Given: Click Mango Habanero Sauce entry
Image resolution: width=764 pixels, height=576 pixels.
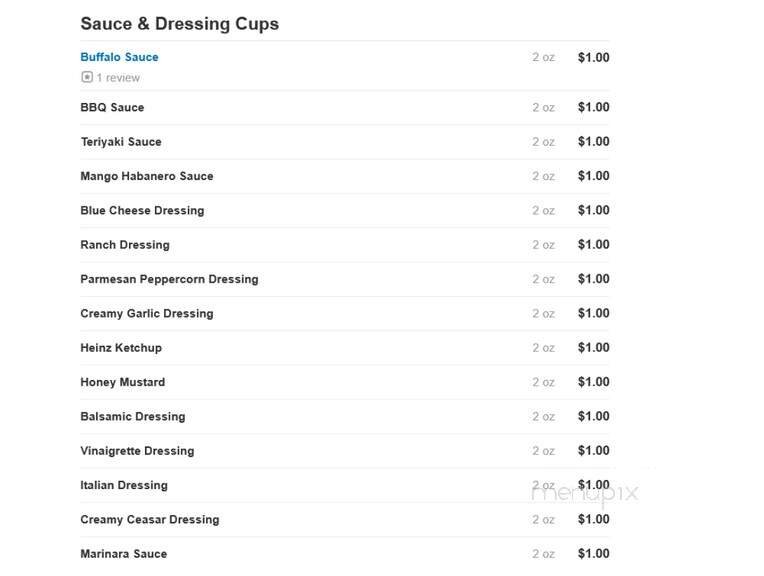Looking at the screenshot, I should pyautogui.click(x=147, y=176).
